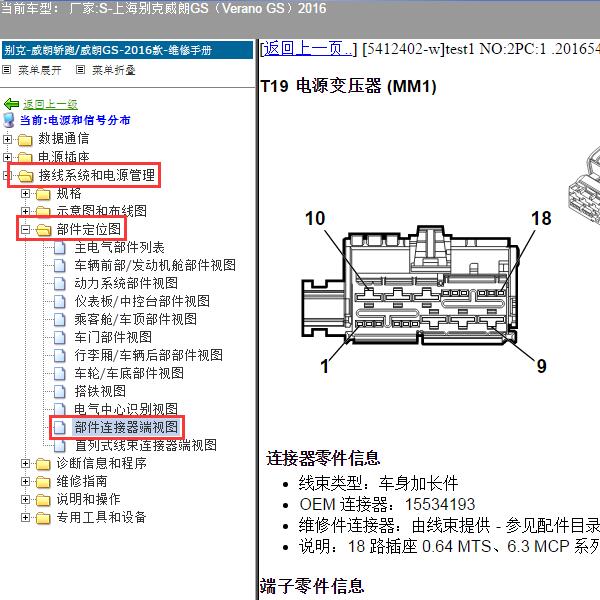Open 行李厢/车辆后部部件视图
Image resolution: width=600 pixels, height=600 pixels.
tap(148, 355)
